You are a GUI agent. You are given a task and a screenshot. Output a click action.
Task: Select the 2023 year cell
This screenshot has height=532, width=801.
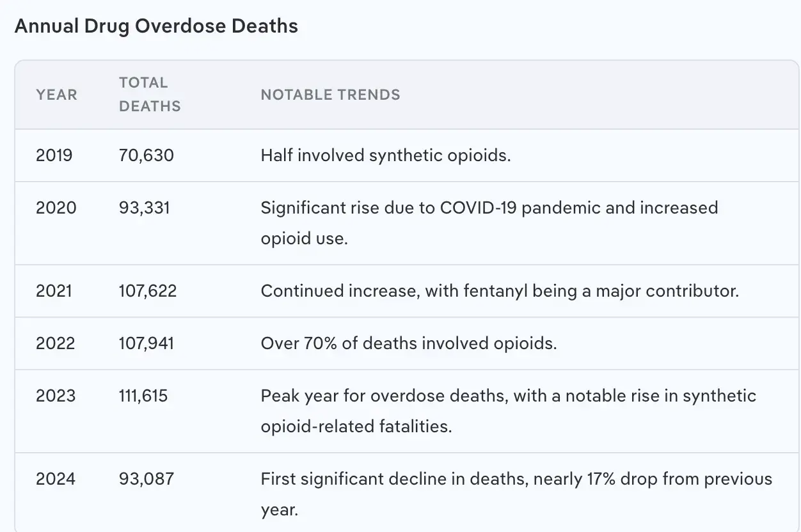pos(56,396)
